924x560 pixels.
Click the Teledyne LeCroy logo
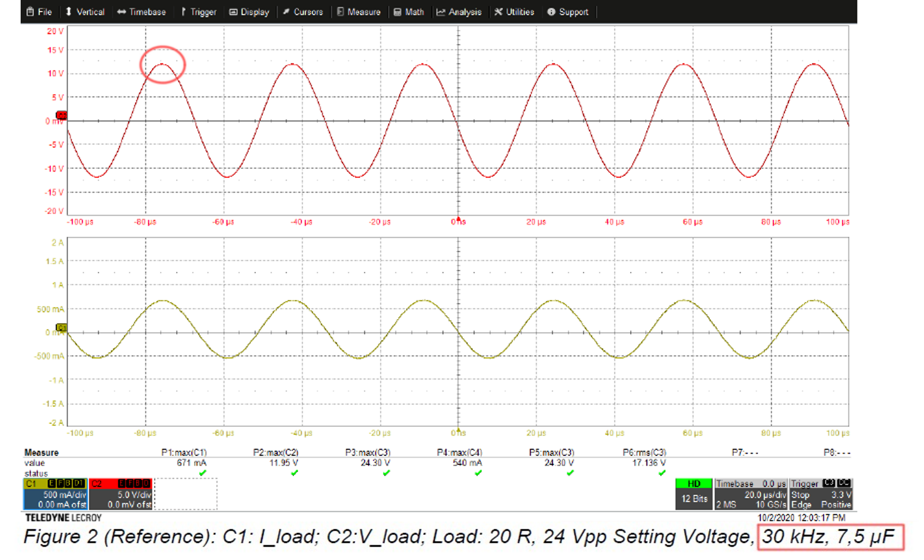63,518
